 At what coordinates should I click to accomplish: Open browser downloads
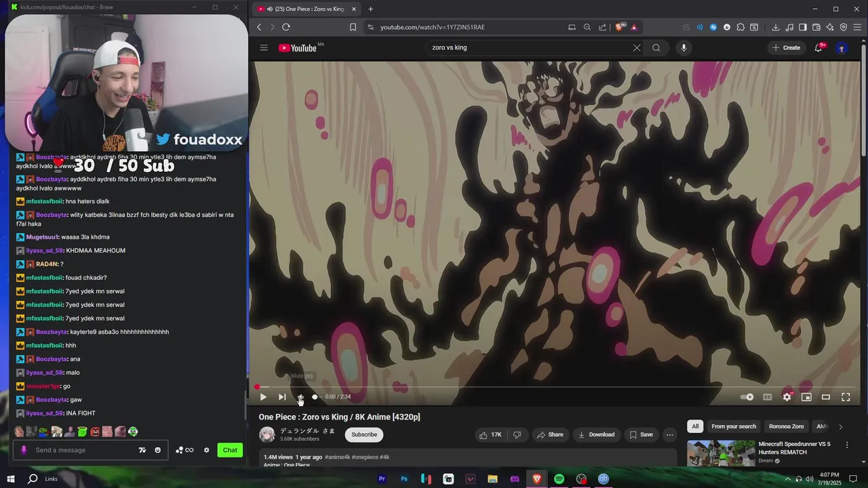click(776, 27)
